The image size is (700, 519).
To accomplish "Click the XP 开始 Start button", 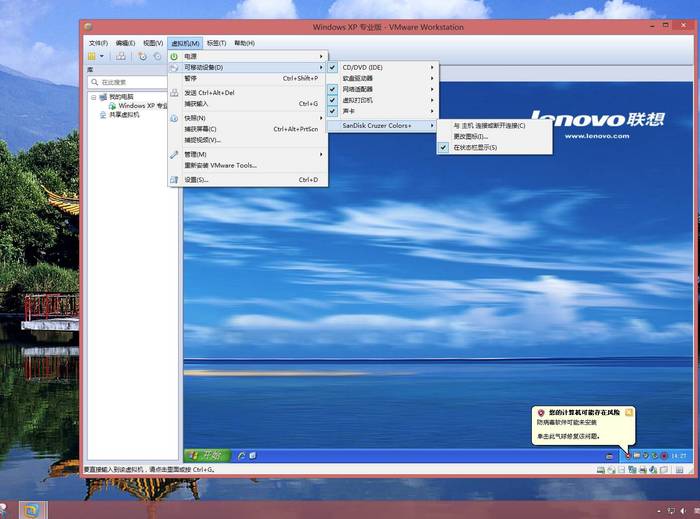I will 207,456.
